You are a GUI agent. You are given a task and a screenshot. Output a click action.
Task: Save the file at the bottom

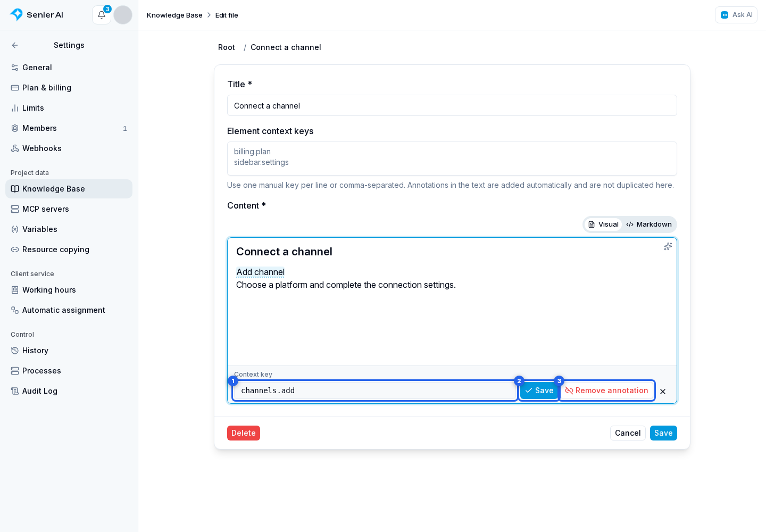click(x=663, y=433)
